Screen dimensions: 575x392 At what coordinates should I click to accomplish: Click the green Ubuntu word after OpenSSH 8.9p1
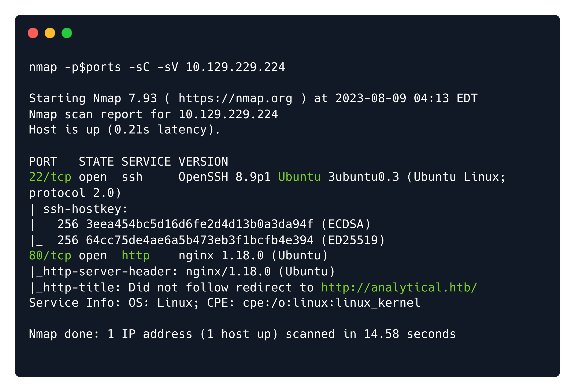point(299,177)
